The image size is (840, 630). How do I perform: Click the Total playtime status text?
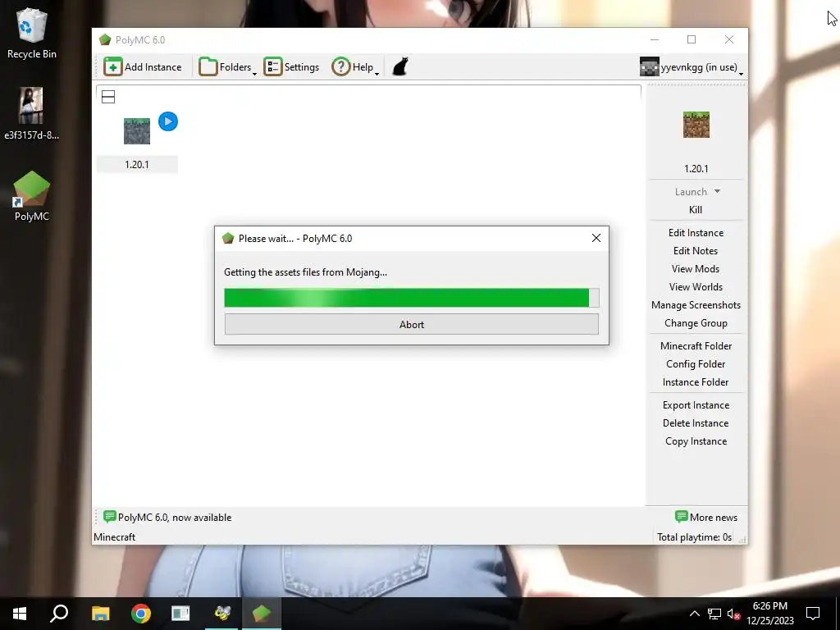coord(694,537)
